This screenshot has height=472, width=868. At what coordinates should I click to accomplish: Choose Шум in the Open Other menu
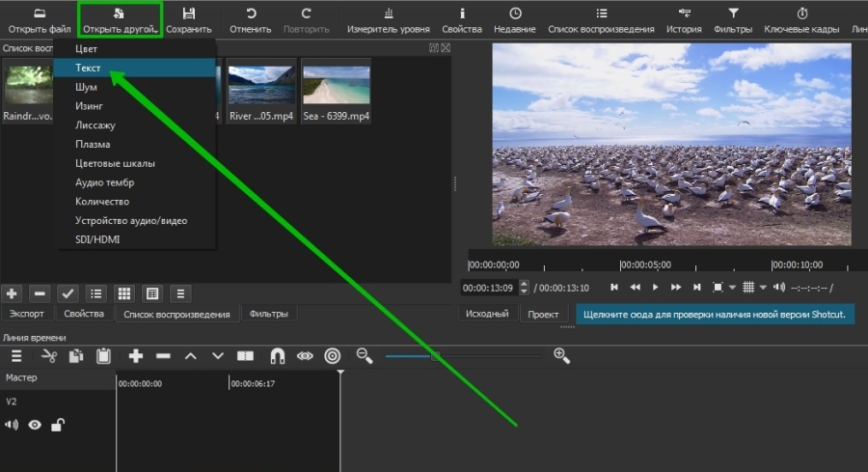[87, 87]
